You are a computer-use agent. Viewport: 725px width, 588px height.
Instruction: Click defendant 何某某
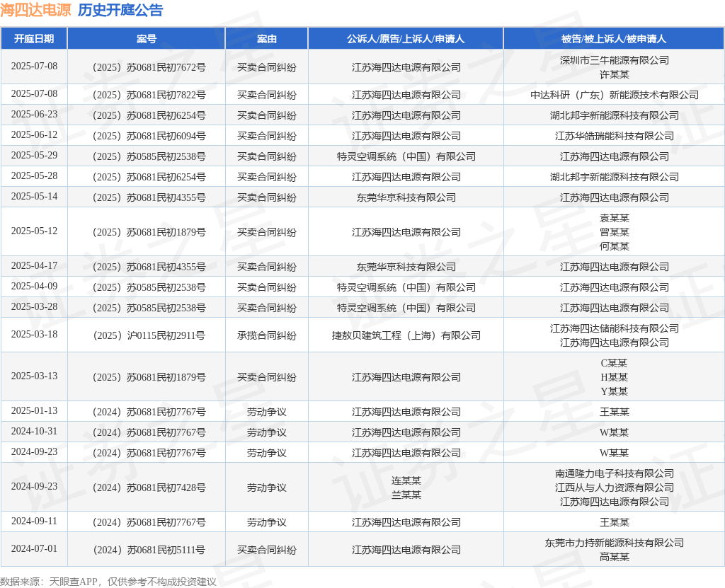614,246
